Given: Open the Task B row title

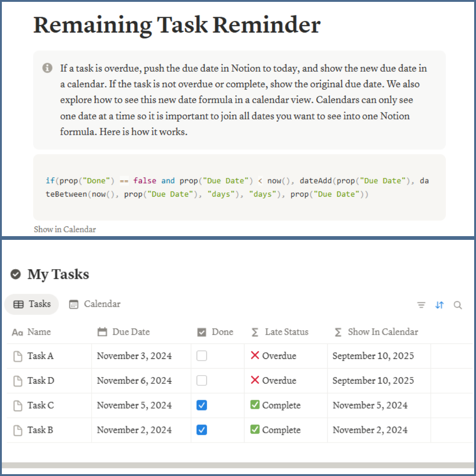Looking at the screenshot, I should point(40,430).
